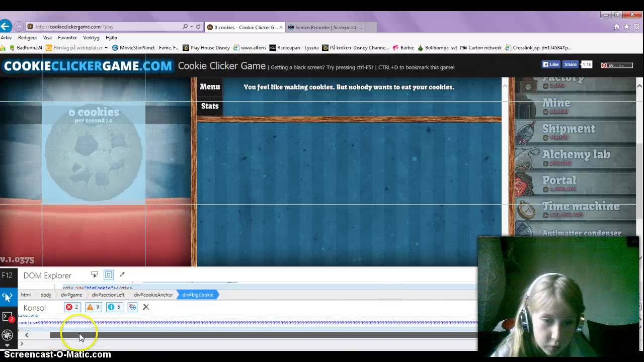The image size is (644, 362).
Task: Open the MovieStarPlanet bookmark
Action: click(x=145, y=48)
